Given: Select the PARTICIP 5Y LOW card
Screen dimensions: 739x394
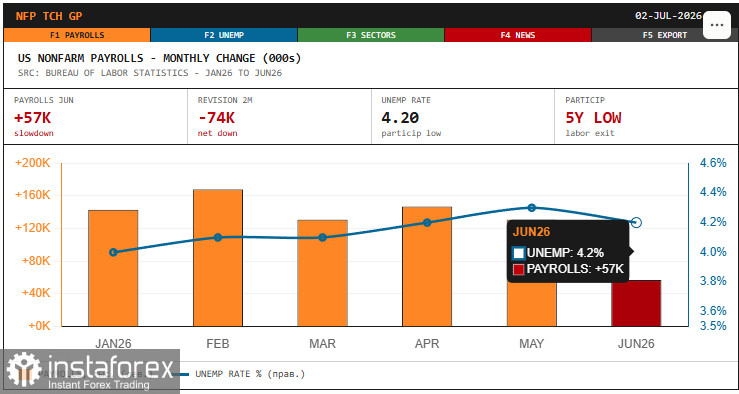Looking at the screenshot, I should [x=647, y=116].
